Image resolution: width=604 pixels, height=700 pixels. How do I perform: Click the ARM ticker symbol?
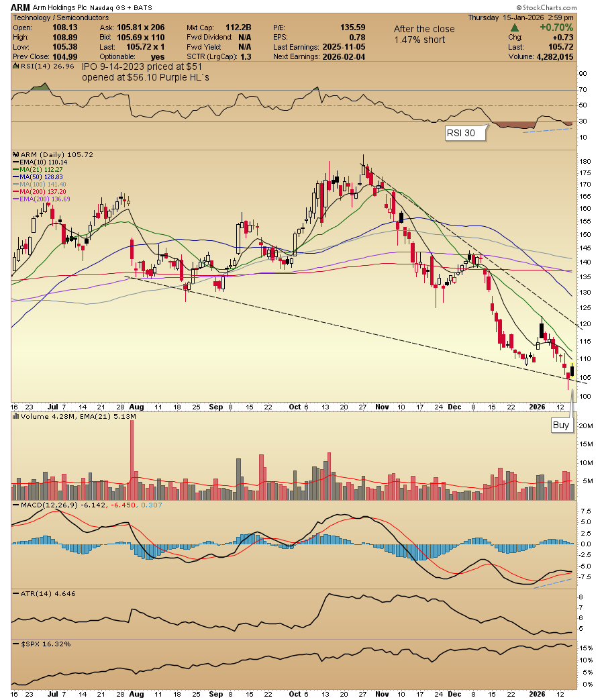(20, 7)
